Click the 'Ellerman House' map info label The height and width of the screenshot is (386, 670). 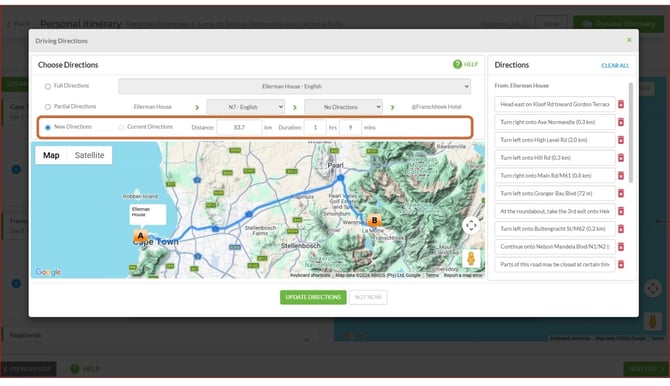click(x=147, y=214)
